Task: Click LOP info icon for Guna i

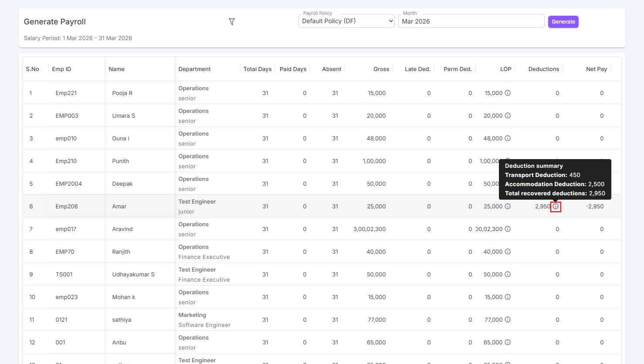Action: pyautogui.click(x=508, y=138)
